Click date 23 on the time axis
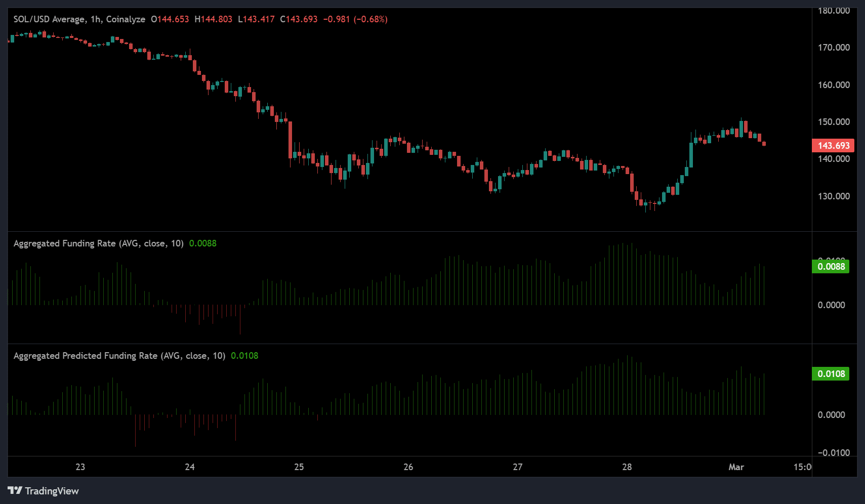 click(80, 467)
